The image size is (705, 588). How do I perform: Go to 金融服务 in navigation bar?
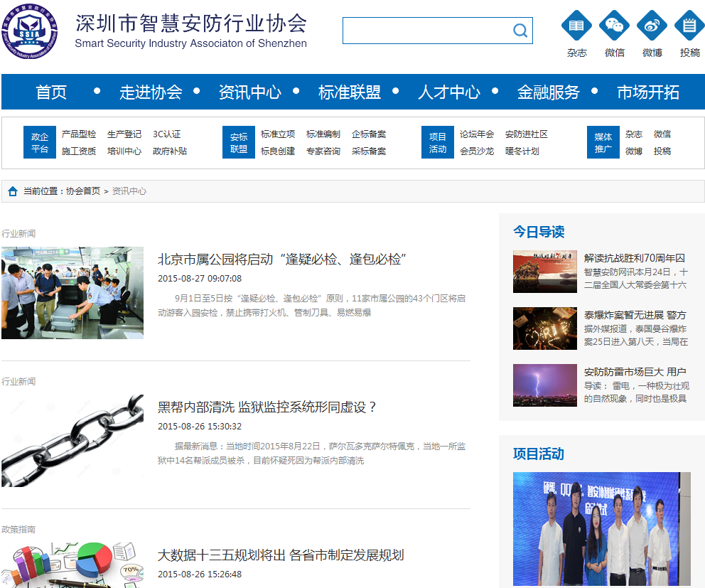pyautogui.click(x=548, y=92)
